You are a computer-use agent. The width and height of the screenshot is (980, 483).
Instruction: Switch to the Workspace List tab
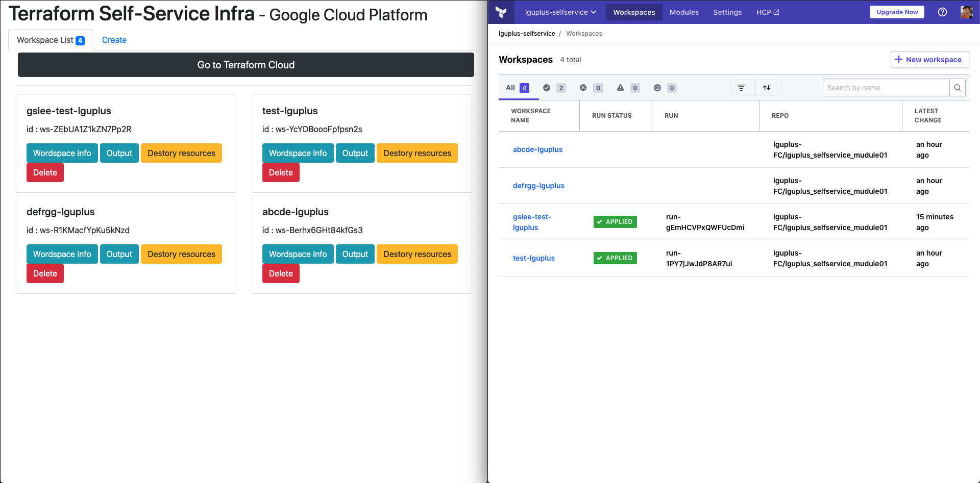pyautogui.click(x=51, y=40)
